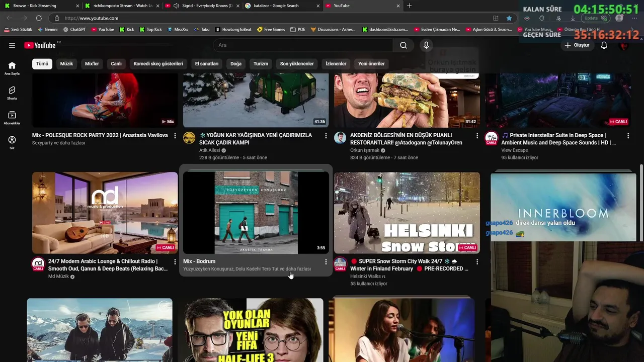The image size is (644, 362).
Task: Open Gemini bookmark
Action: 47,30
